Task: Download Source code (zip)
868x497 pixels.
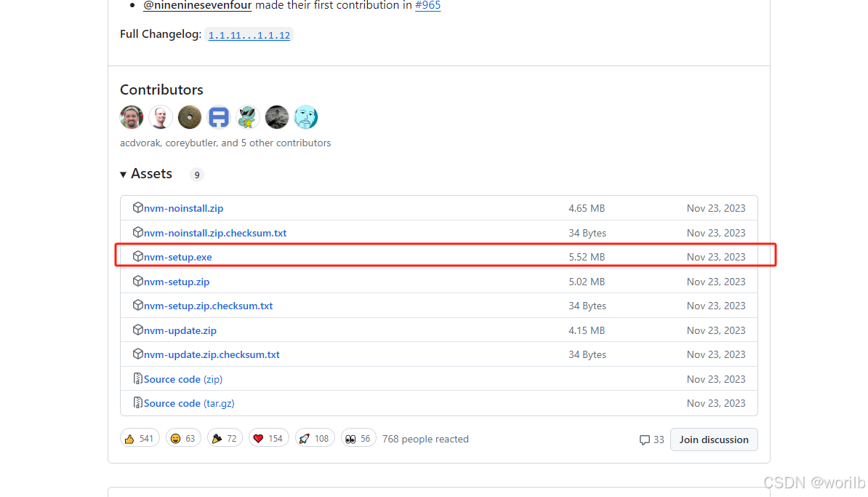Action: click(183, 379)
